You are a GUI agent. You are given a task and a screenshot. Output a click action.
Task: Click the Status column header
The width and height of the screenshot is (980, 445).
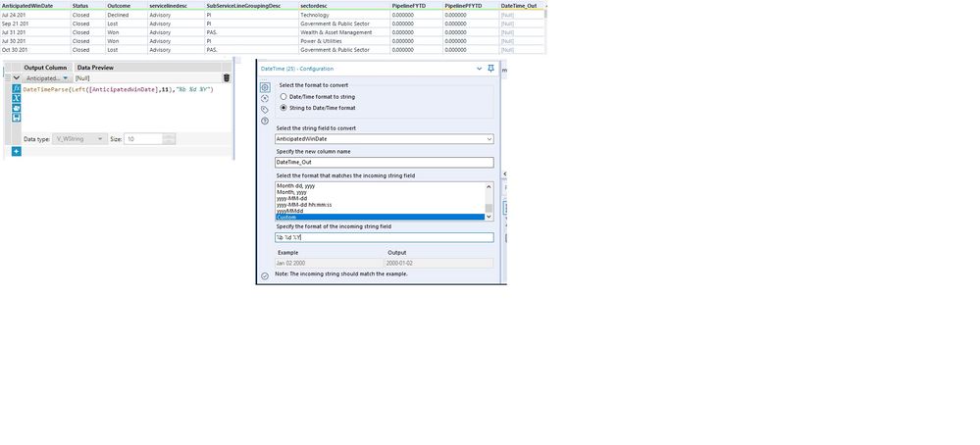(x=87, y=6)
